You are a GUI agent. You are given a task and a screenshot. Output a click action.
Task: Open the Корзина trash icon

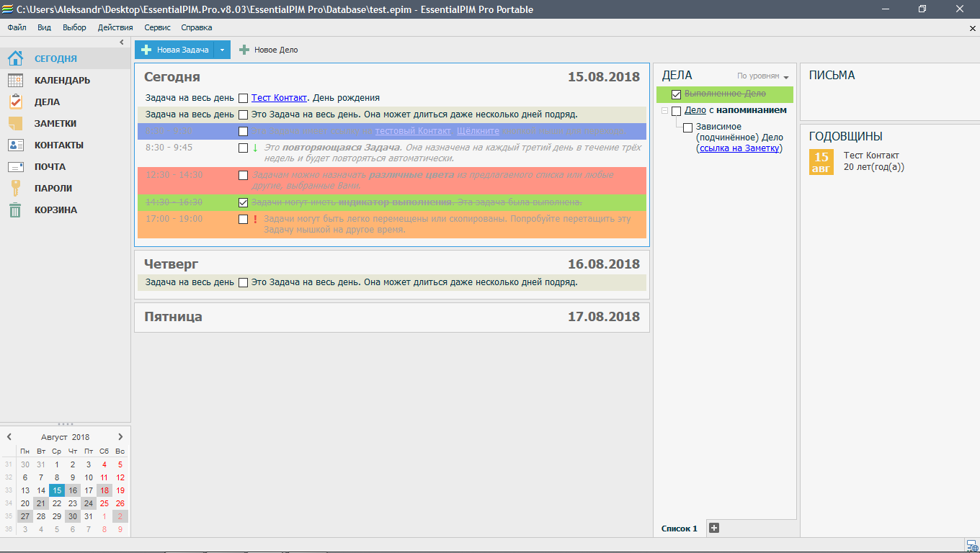click(x=15, y=210)
